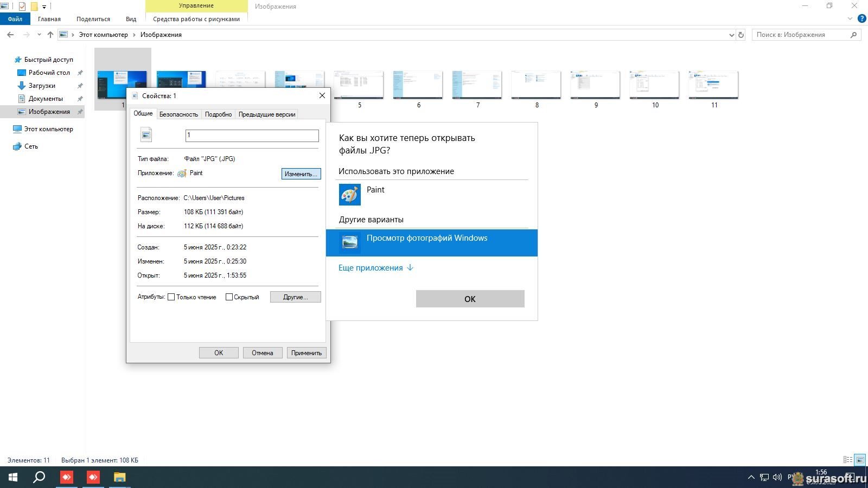Image resolution: width=868 pixels, height=488 pixels.
Task: Select Paint app icon in open-with list
Action: click(x=350, y=195)
